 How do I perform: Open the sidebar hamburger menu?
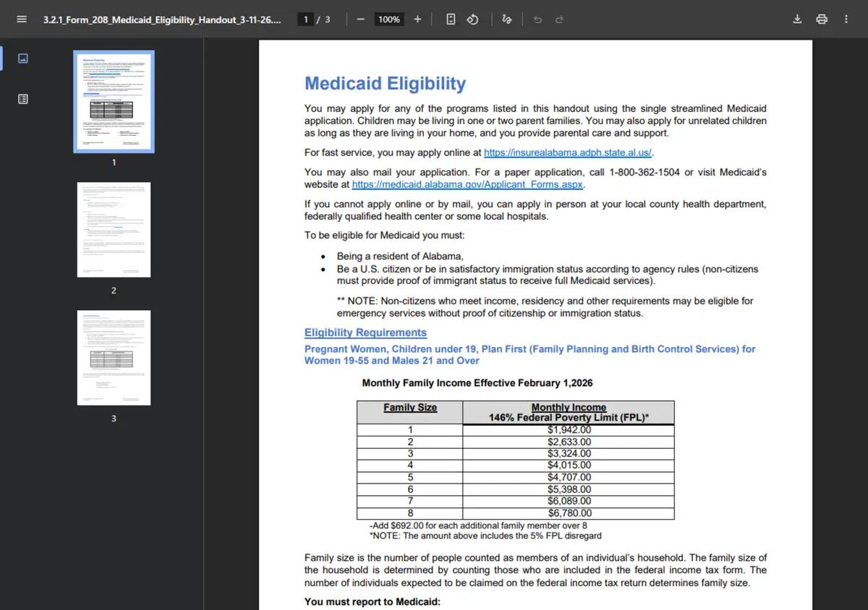point(22,20)
